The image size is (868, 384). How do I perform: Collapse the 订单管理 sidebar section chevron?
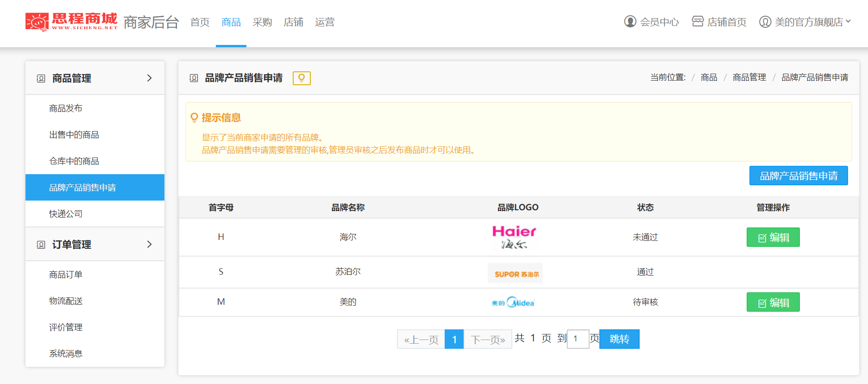coord(149,244)
